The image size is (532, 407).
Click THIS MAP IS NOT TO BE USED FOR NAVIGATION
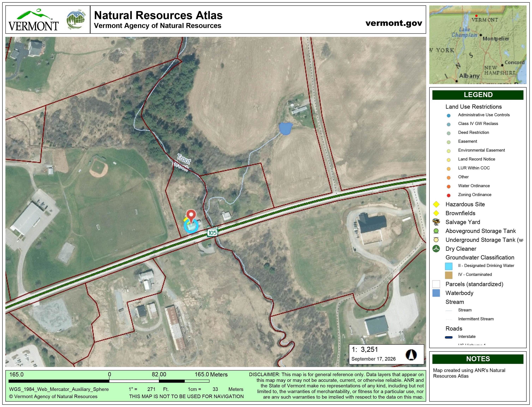tap(186, 396)
